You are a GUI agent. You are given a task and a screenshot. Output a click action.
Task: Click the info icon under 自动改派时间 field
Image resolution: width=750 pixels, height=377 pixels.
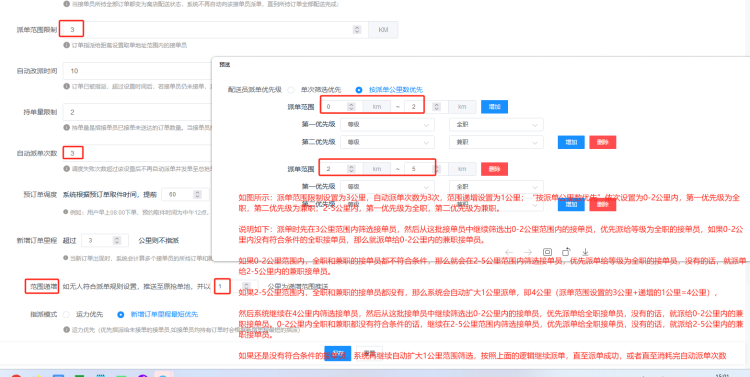(66, 87)
